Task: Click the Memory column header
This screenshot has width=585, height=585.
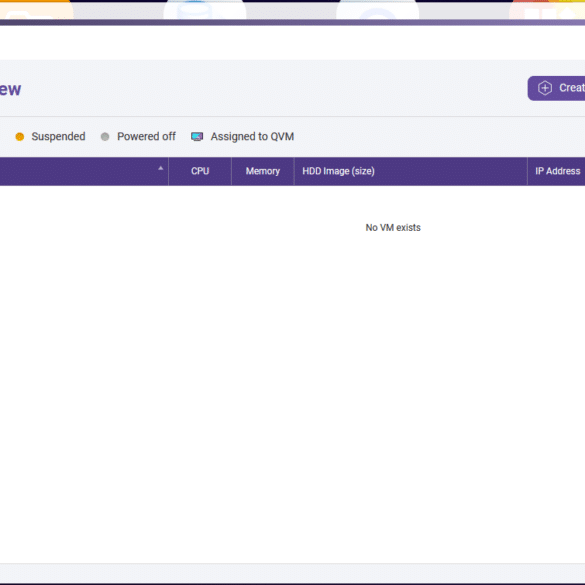Action: 263,171
